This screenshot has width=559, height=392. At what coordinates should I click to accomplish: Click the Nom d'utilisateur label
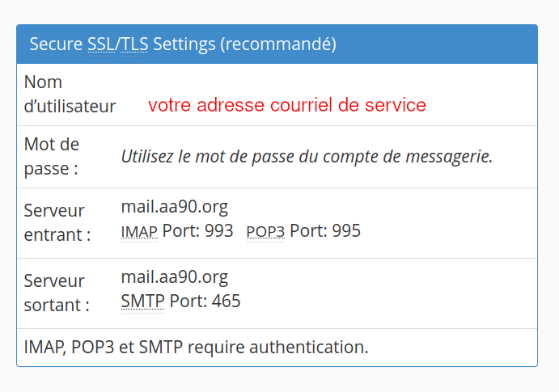tap(70, 95)
